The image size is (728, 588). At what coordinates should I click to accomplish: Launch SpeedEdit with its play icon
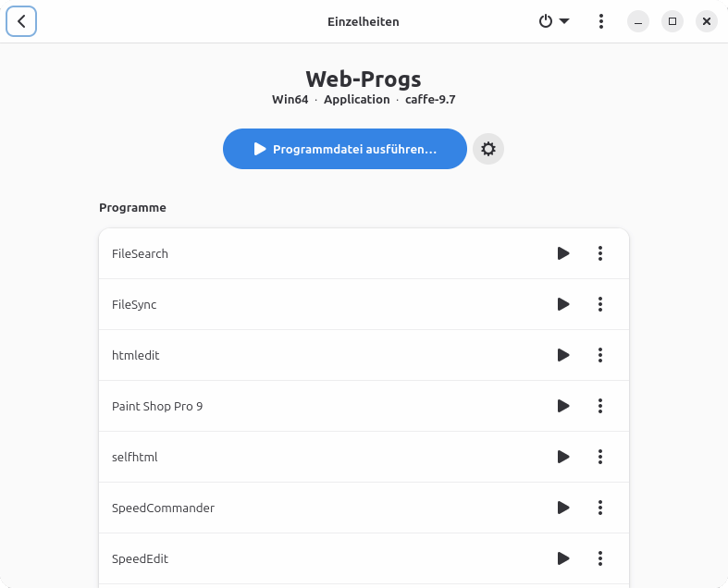(x=563, y=558)
